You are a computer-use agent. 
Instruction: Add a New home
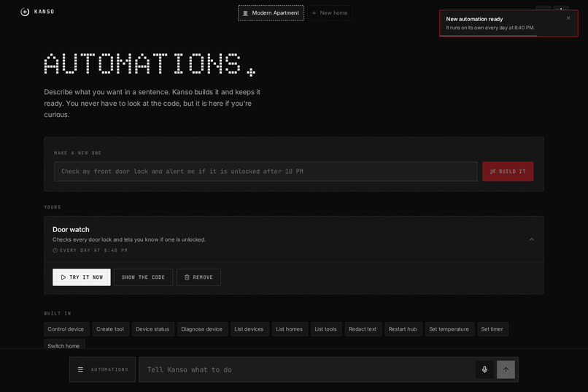click(330, 13)
